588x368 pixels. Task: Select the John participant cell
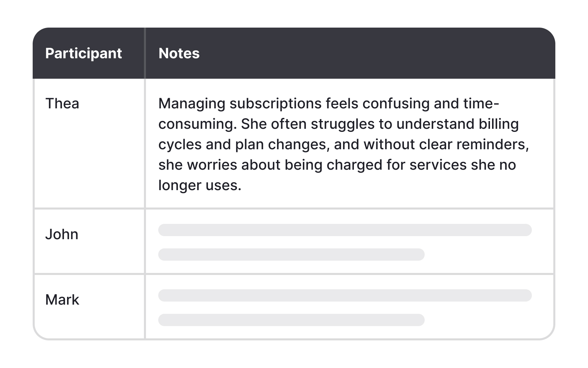point(62,234)
